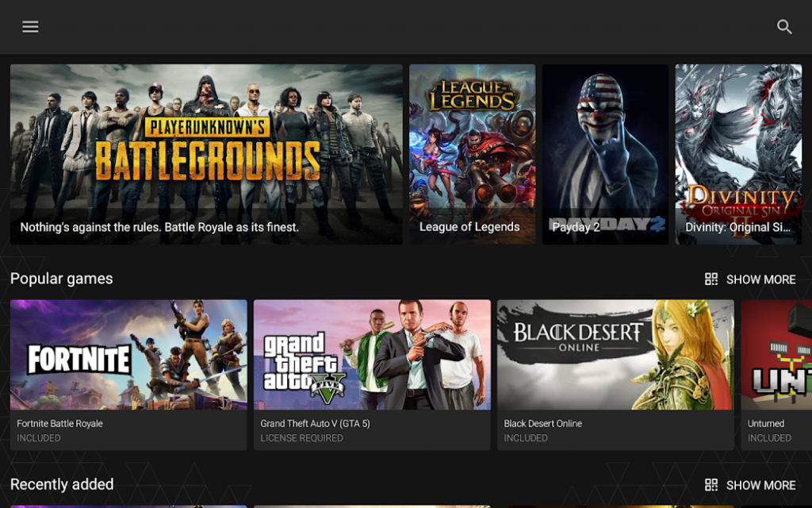Image resolution: width=812 pixels, height=508 pixels.
Task: Select the Payday 2 featured tile
Action: [605, 154]
